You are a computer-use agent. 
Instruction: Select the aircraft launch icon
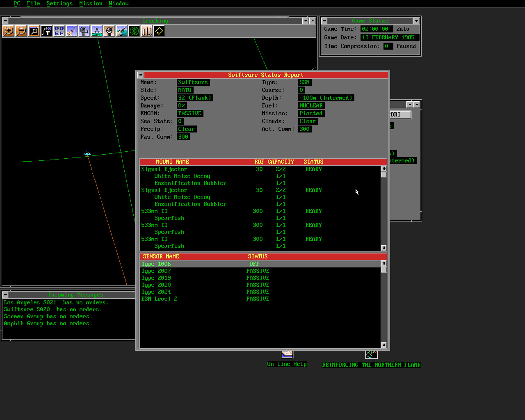pos(122,31)
